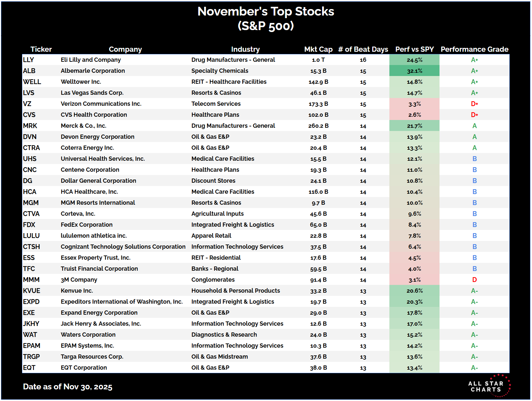Image resolution: width=532 pixels, height=401 pixels.
Task: Click the # of Beat Days header
Action: coord(363,49)
